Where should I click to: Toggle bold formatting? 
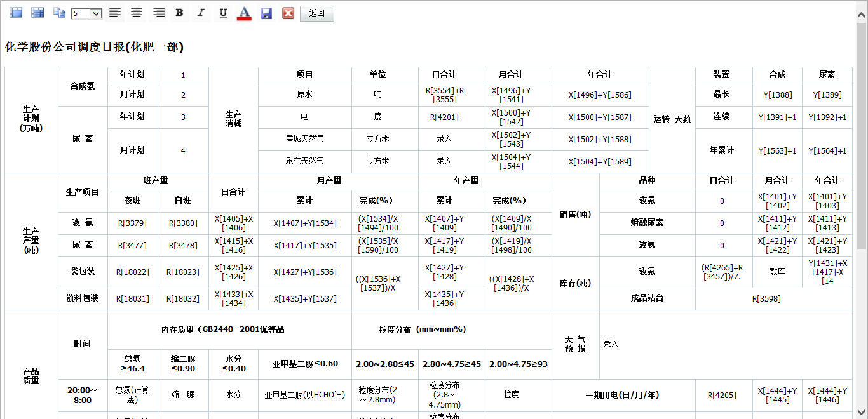(180, 13)
